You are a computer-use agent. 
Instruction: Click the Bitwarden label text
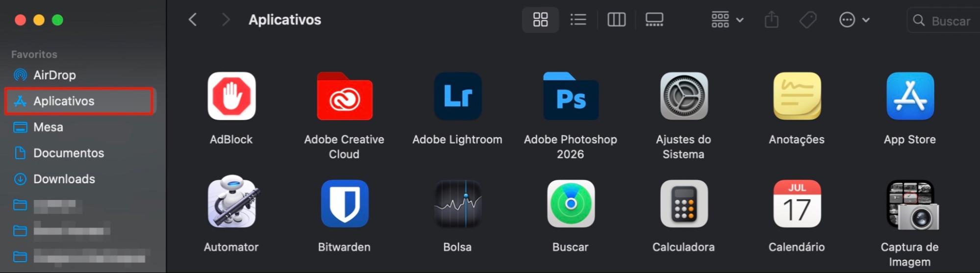tap(344, 247)
